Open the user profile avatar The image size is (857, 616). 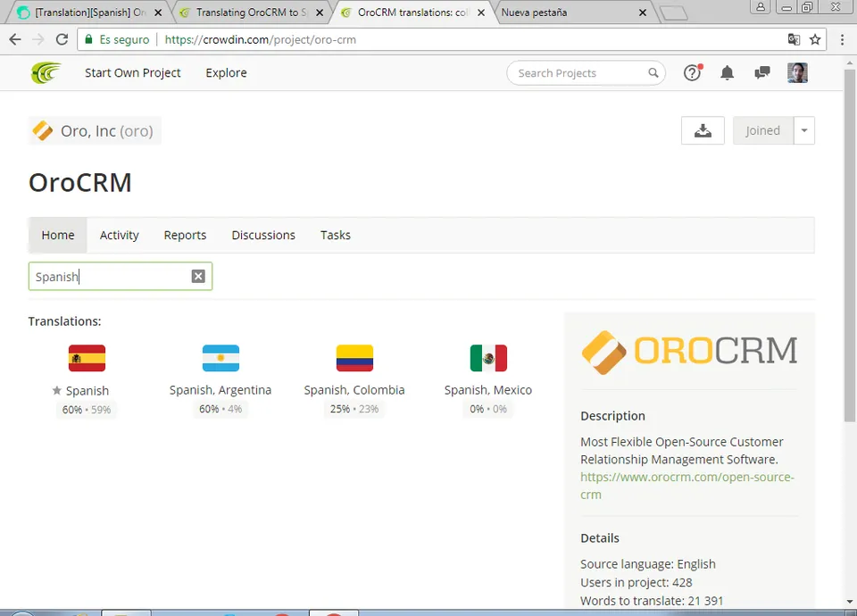click(x=797, y=72)
